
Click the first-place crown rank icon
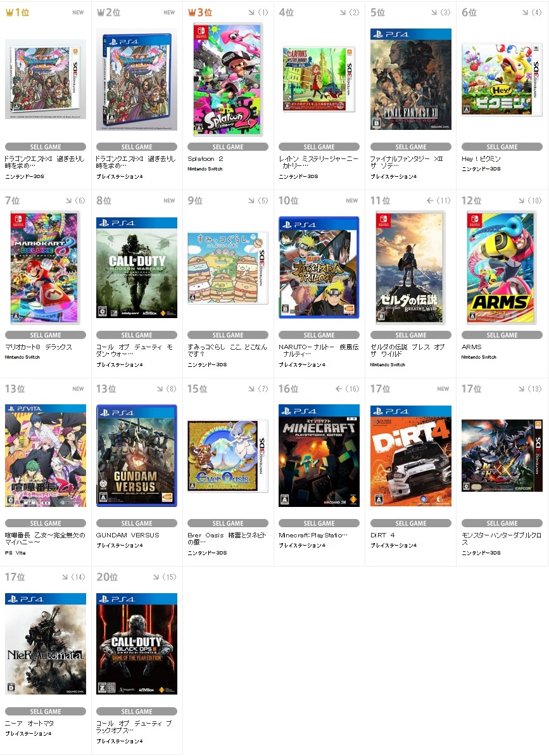(9, 13)
